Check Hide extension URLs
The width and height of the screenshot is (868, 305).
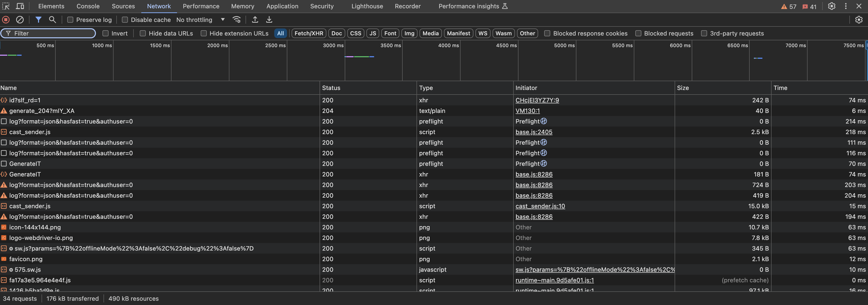(203, 33)
